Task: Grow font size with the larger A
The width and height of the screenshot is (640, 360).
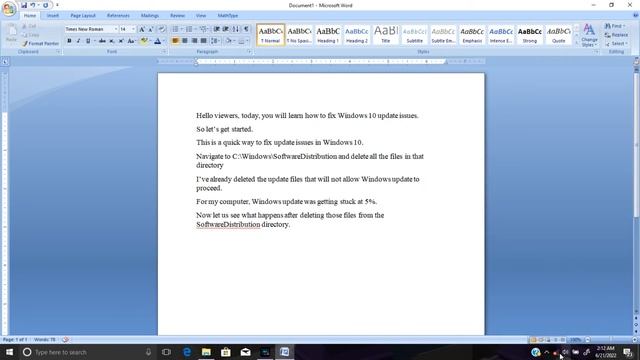Action: point(142,29)
